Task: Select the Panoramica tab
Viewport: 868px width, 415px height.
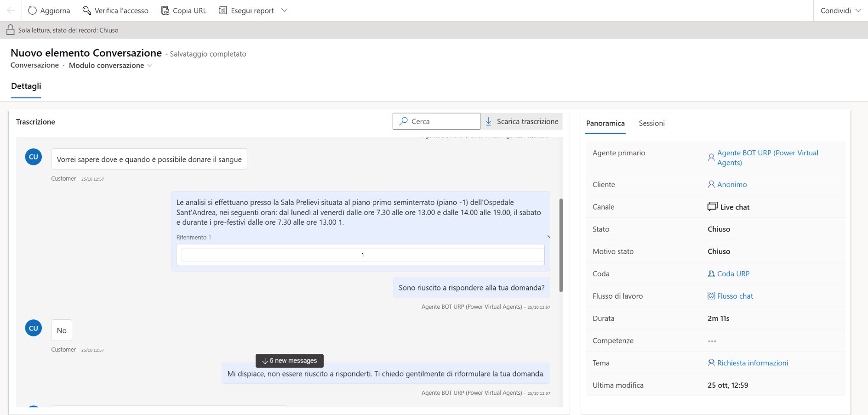Action: (x=605, y=123)
